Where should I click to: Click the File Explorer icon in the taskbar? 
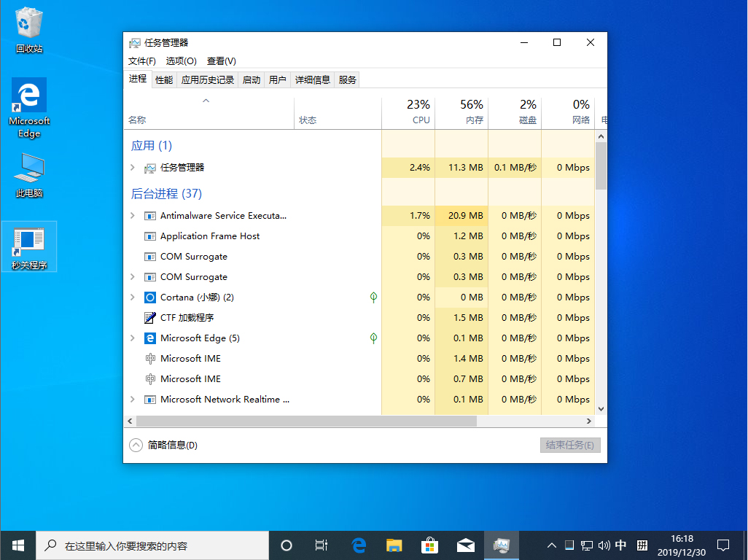click(x=394, y=545)
